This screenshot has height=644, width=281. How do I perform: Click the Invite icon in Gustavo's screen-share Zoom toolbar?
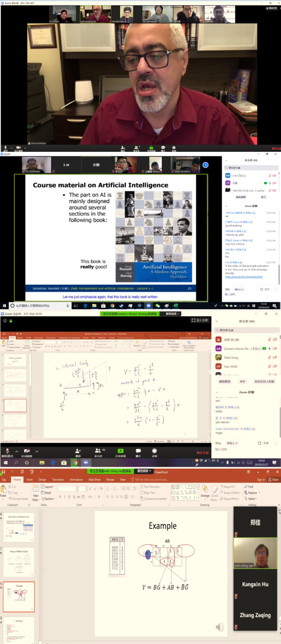click(78, 451)
